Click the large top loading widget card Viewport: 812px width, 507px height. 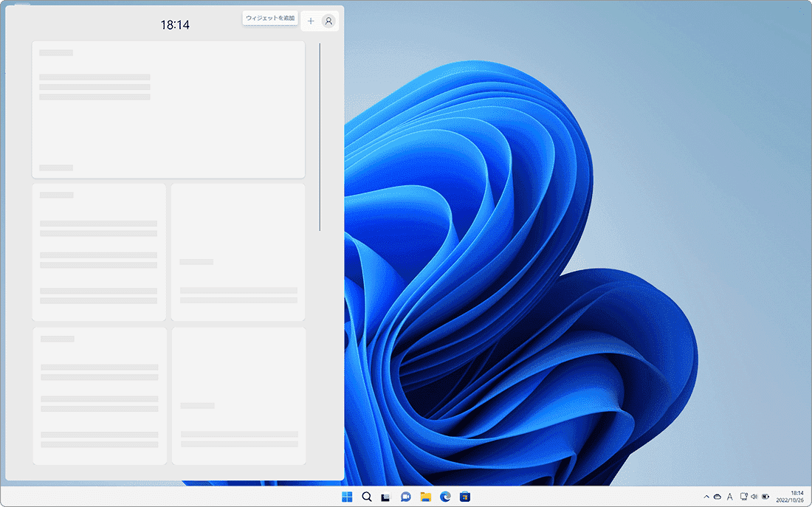point(168,110)
